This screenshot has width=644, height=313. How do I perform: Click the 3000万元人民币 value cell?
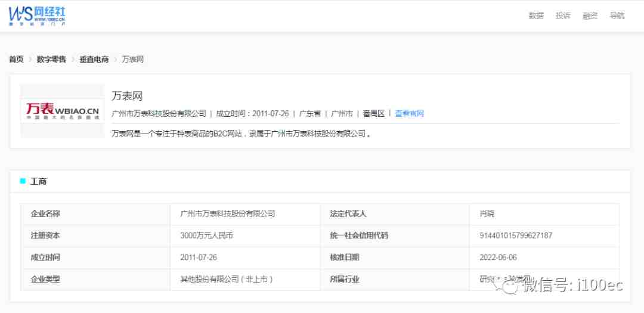(x=245, y=235)
